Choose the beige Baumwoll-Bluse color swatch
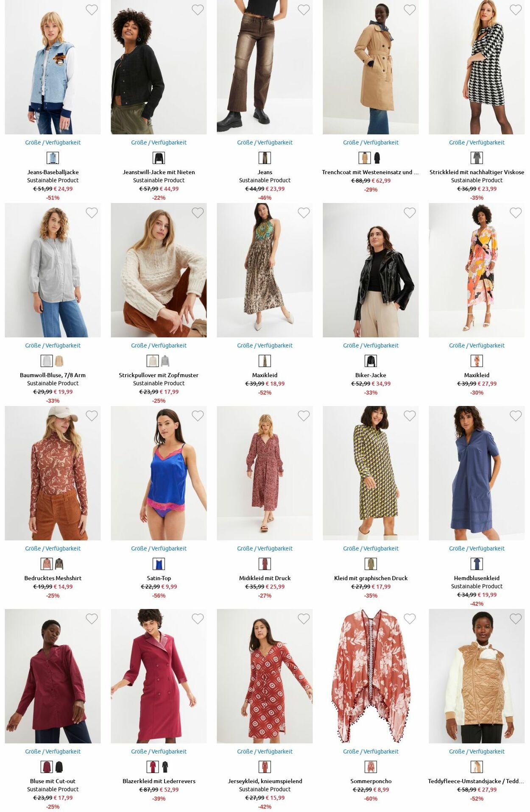530x812 pixels. click(59, 361)
